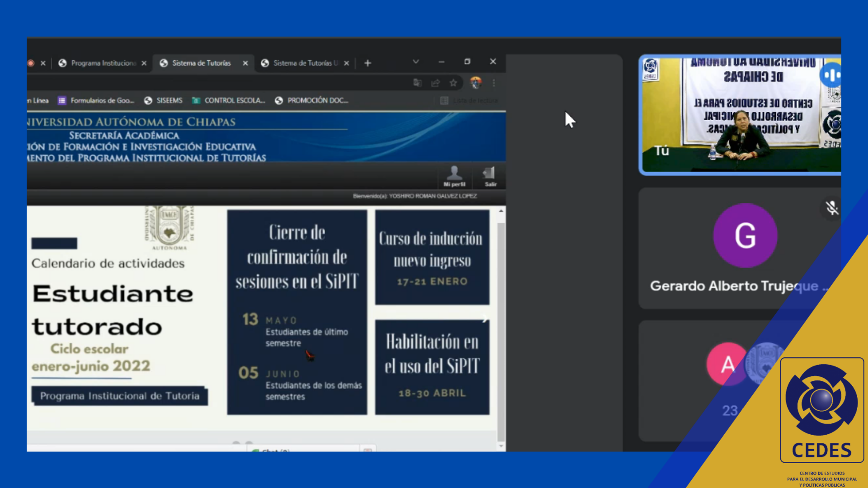Image resolution: width=868 pixels, height=488 pixels.
Task: Click the scrollbar down arrow
Action: pos(501,446)
